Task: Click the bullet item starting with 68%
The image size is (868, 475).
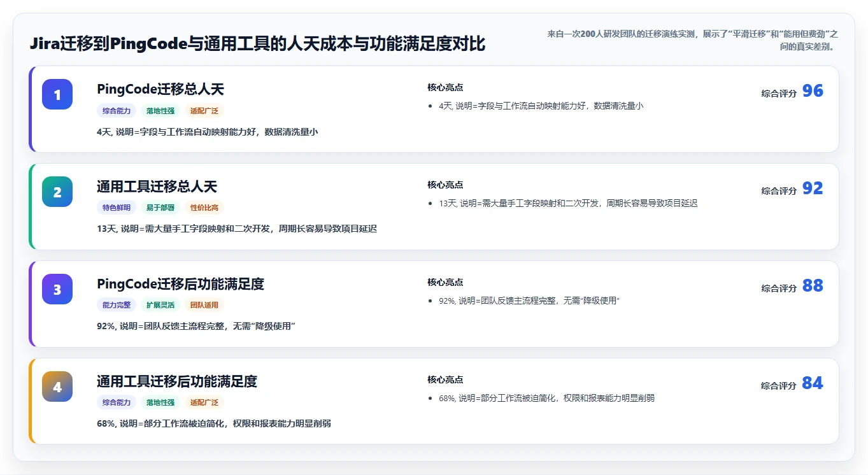Action: point(547,398)
